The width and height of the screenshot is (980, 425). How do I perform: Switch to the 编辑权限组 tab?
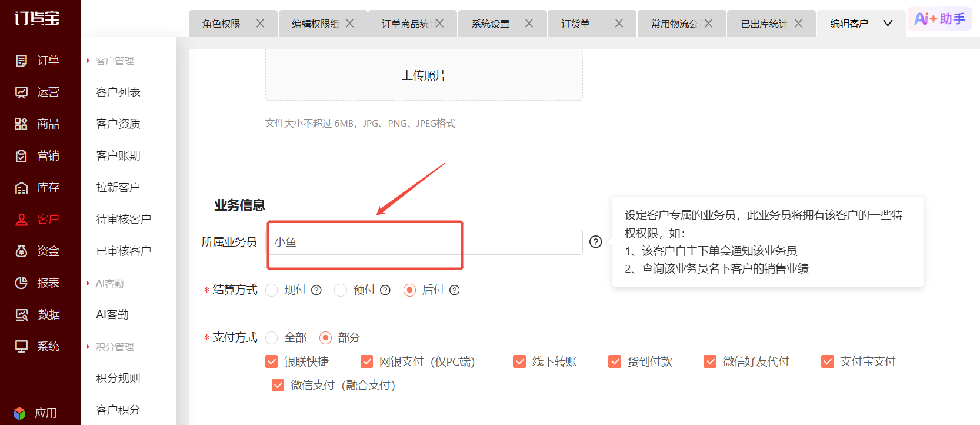tap(316, 24)
